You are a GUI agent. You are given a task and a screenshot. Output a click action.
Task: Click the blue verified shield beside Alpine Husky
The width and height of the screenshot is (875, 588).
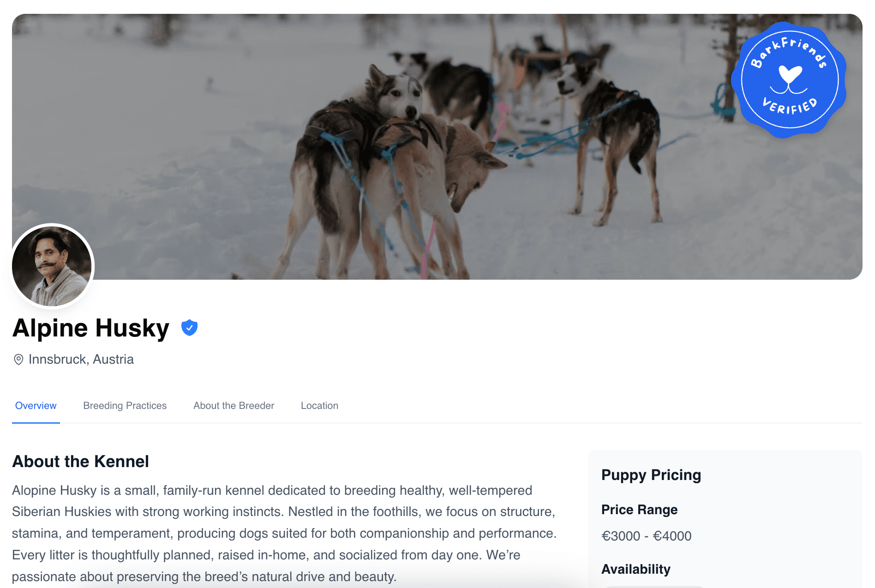[x=189, y=328]
